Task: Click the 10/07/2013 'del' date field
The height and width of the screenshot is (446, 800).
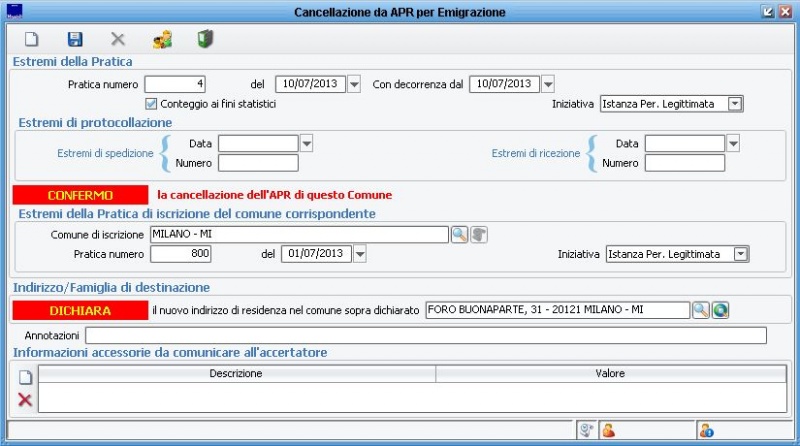Action: (x=310, y=84)
